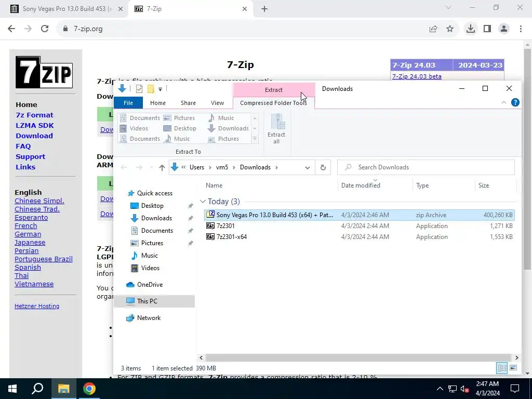Refresh the Downloads folder view
532x399 pixels.
coord(323,167)
